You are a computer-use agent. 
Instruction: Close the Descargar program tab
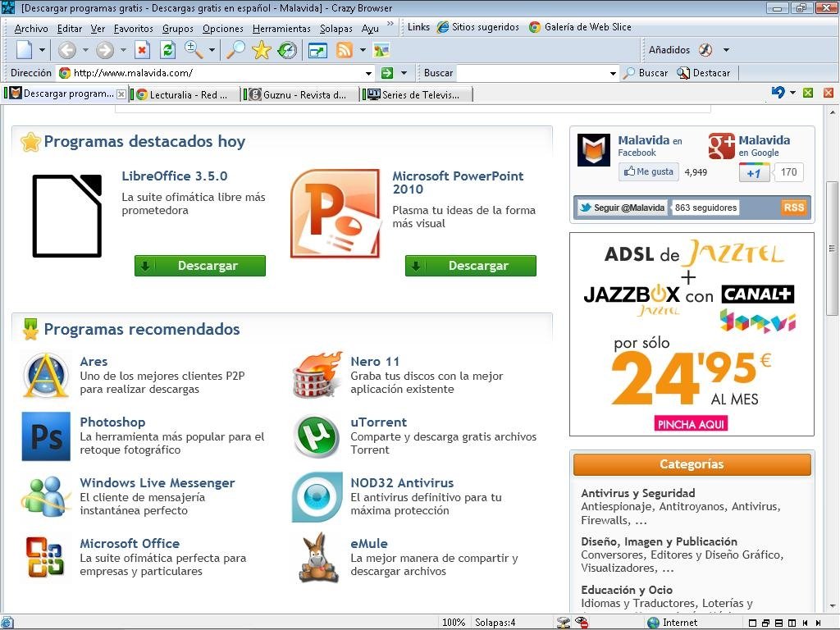(121, 94)
